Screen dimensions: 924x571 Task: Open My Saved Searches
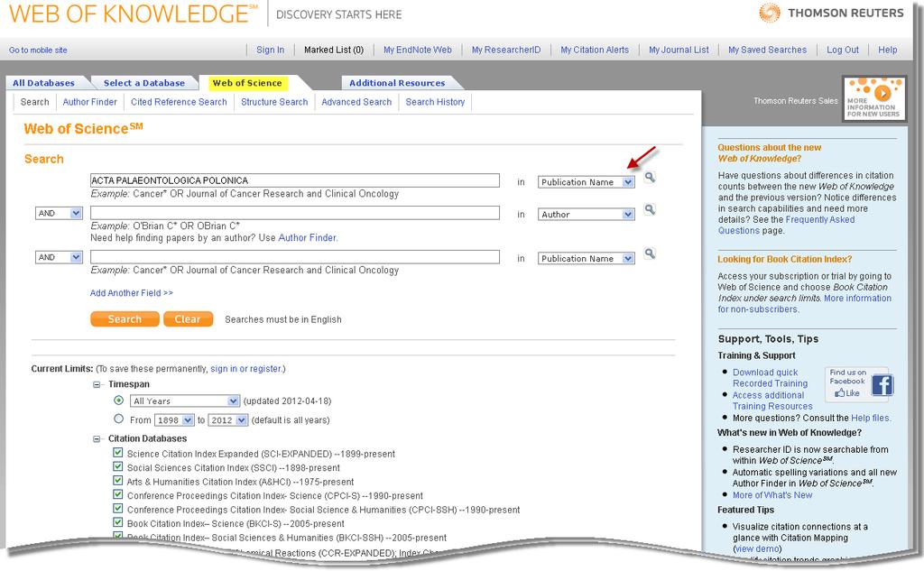tap(767, 51)
